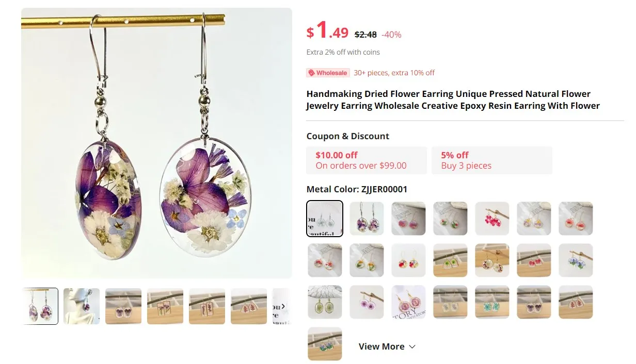Open 30+ pieces extra 10% off link
This screenshot has height=364, width=636.
pyautogui.click(x=394, y=73)
